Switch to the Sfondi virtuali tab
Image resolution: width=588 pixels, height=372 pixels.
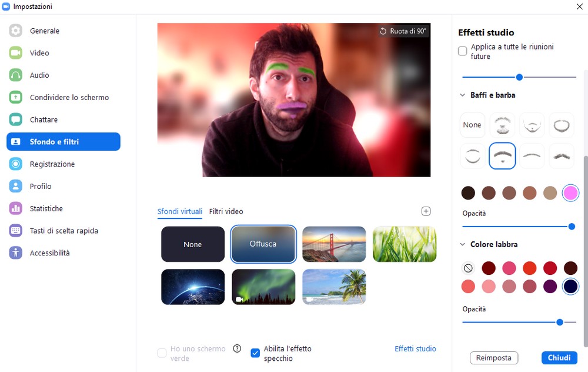(x=179, y=211)
